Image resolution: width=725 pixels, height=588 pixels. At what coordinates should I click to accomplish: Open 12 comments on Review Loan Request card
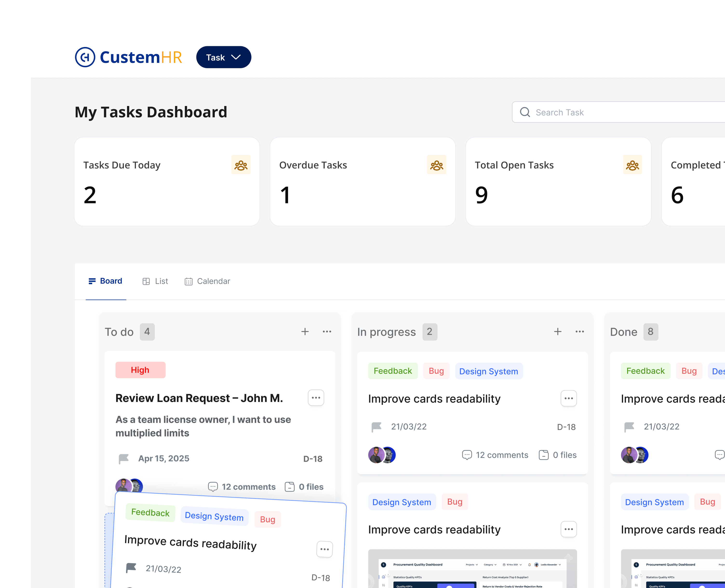tap(242, 487)
